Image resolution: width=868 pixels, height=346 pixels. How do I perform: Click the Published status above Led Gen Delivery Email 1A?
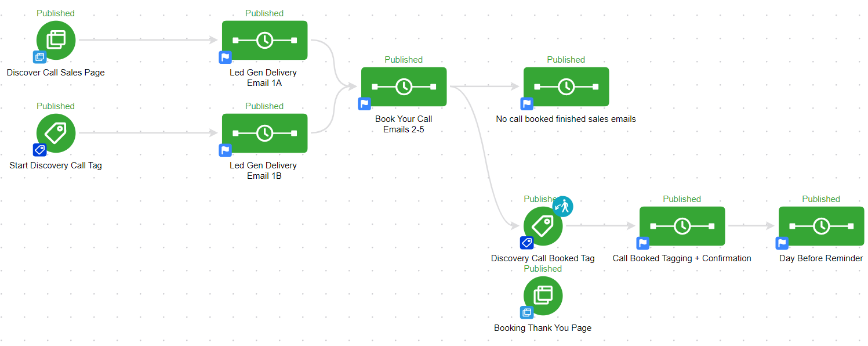pyautogui.click(x=264, y=13)
